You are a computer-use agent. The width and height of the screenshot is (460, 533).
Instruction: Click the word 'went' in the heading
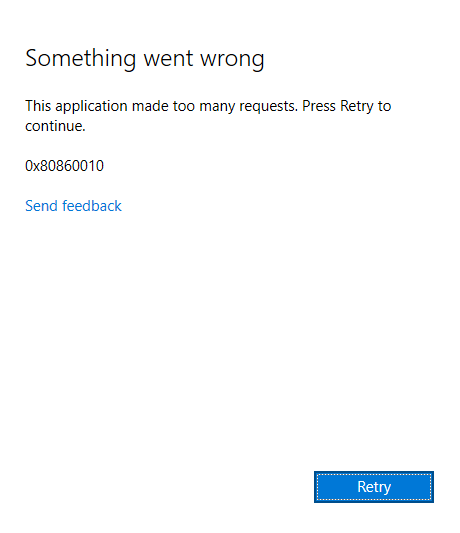(x=168, y=59)
